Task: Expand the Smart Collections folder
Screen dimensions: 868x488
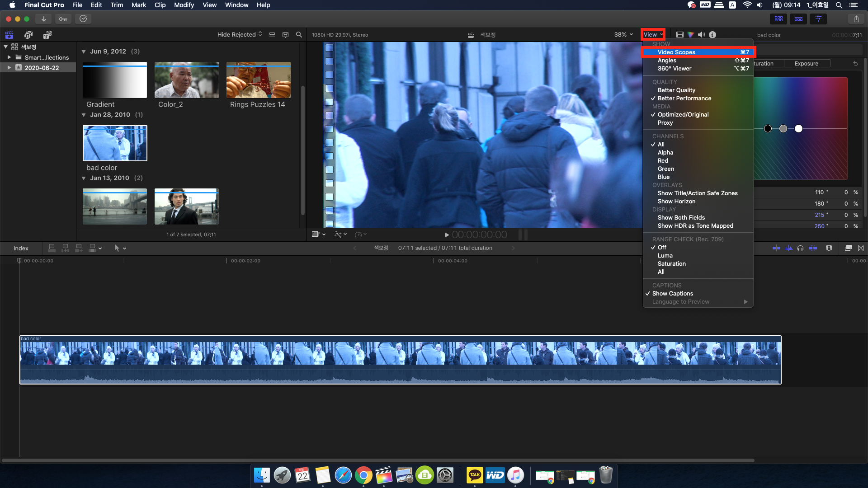Action: pos(8,57)
